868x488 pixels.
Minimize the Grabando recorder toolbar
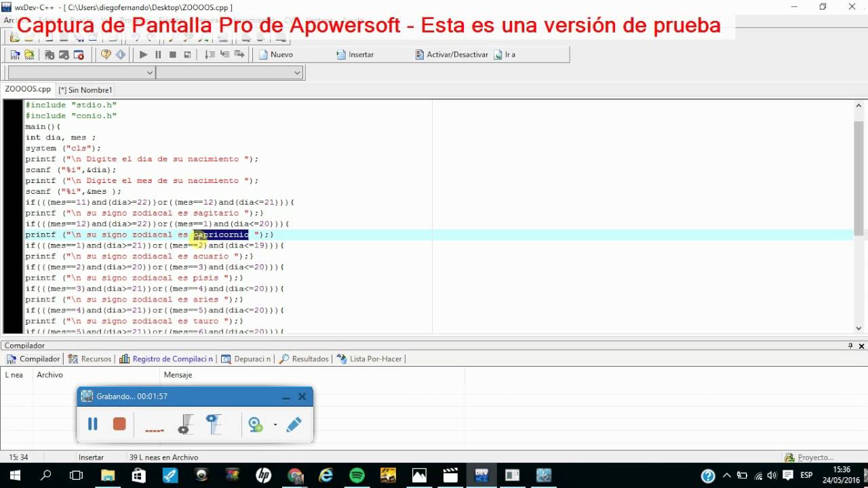tap(285, 396)
